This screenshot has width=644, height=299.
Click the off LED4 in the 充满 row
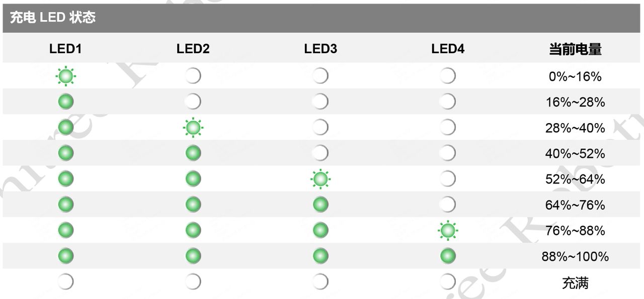pyautogui.click(x=447, y=282)
